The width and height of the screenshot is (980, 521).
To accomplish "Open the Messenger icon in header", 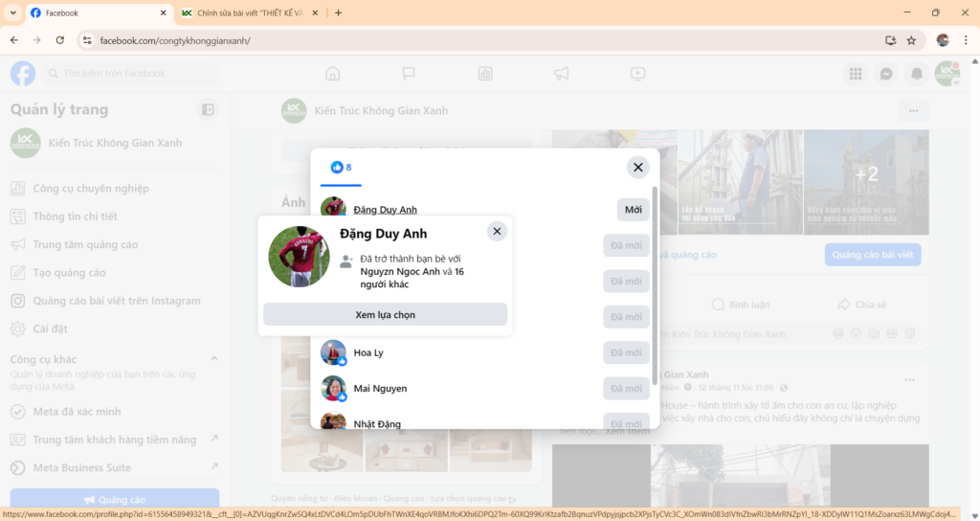I will tap(886, 74).
